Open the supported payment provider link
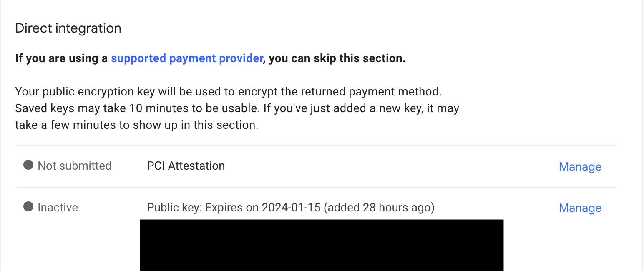Image resolution: width=644 pixels, height=271 pixels. [x=186, y=58]
